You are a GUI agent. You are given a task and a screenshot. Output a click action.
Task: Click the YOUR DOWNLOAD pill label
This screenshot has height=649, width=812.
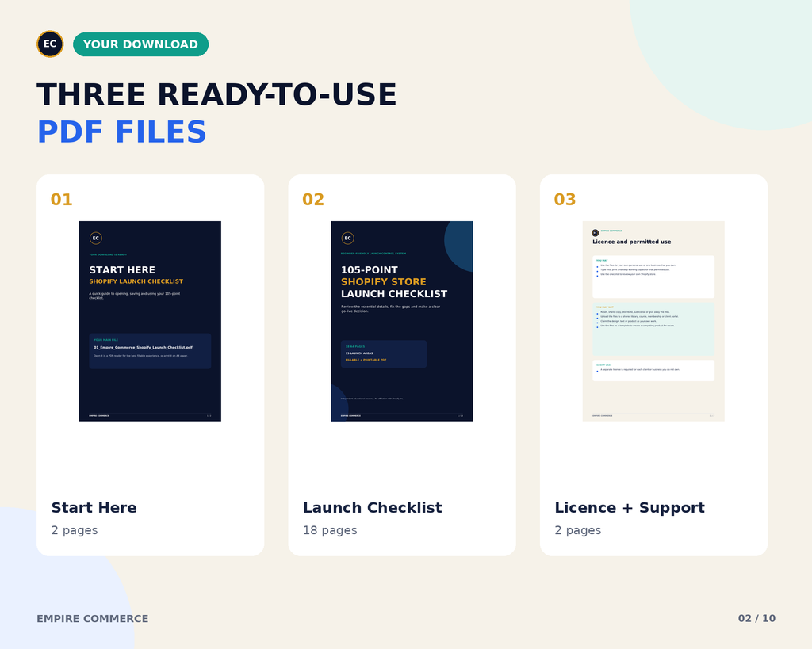[x=141, y=44]
